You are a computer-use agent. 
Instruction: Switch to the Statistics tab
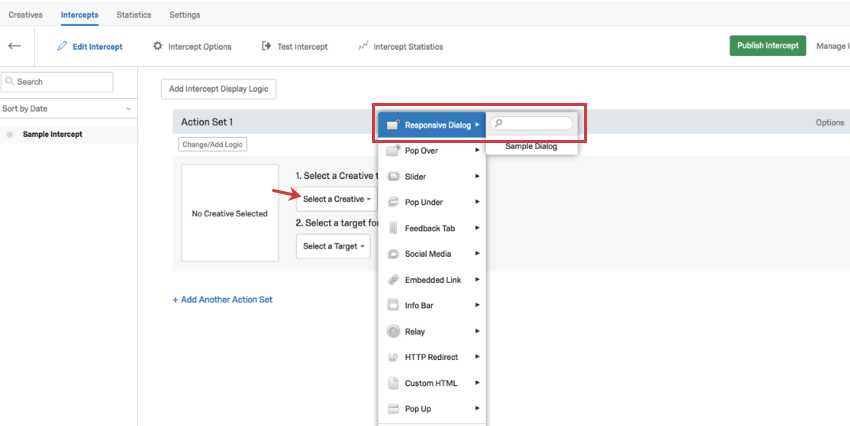(x=134, y=15)
